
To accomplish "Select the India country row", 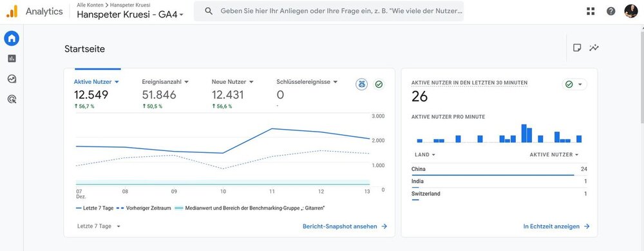I will coord(500,182).
